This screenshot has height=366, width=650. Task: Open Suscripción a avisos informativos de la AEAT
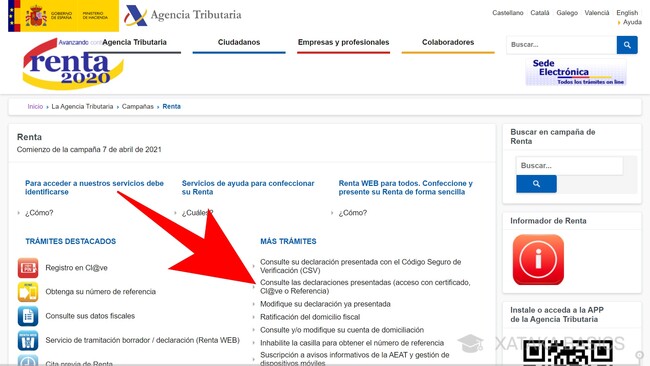pos(354,359)
